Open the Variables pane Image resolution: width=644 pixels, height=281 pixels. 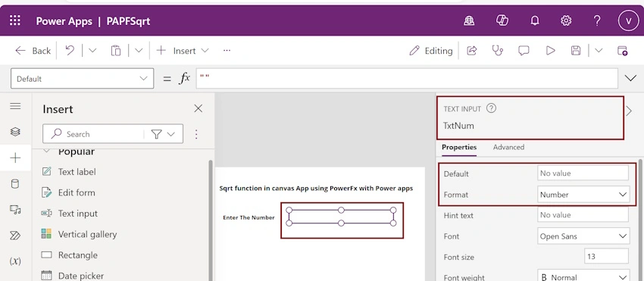pos(15,261)
